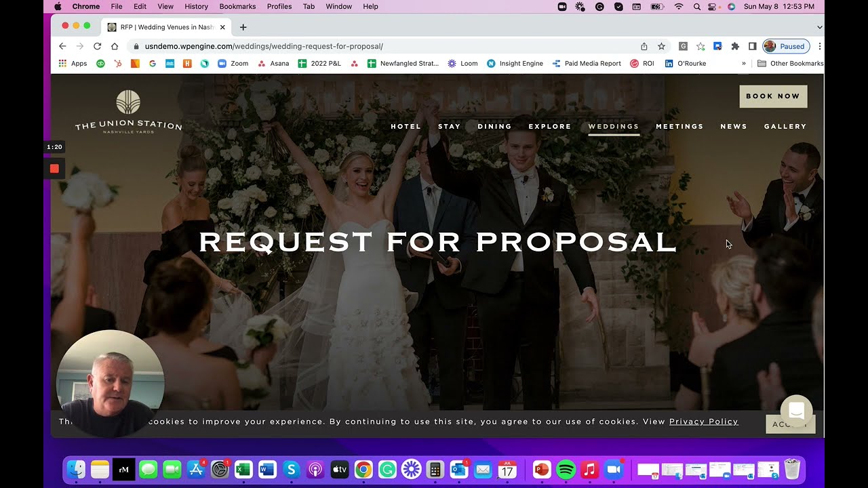The height and width of the screenshot is (488, 868).
Task: Open Skype from the dock
Action: click(292, 469)
